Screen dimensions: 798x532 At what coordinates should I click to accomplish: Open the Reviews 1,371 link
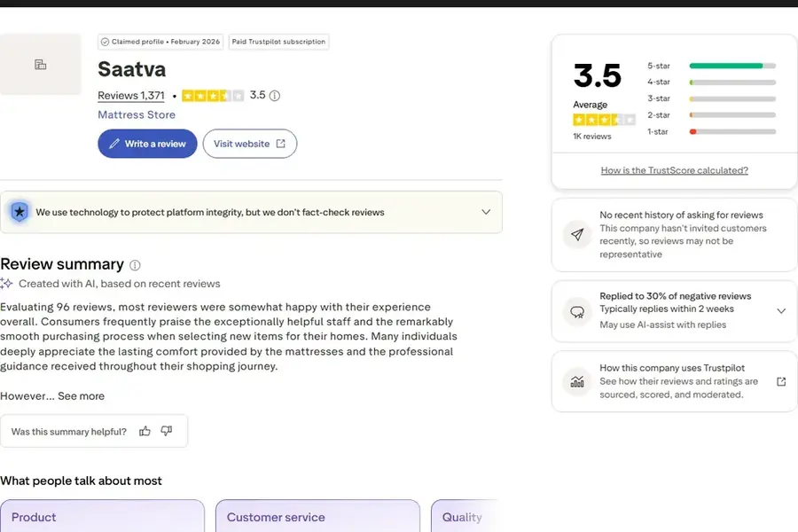(131, 96)
